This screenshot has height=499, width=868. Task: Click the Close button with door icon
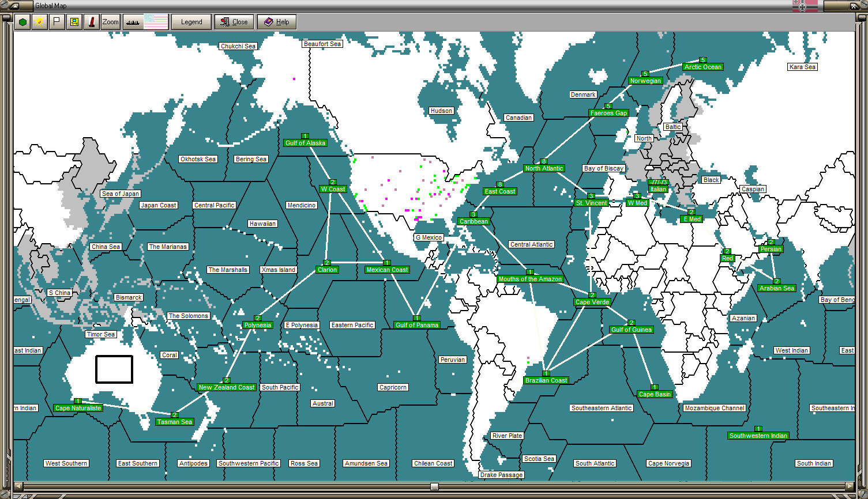pos(234,22)
